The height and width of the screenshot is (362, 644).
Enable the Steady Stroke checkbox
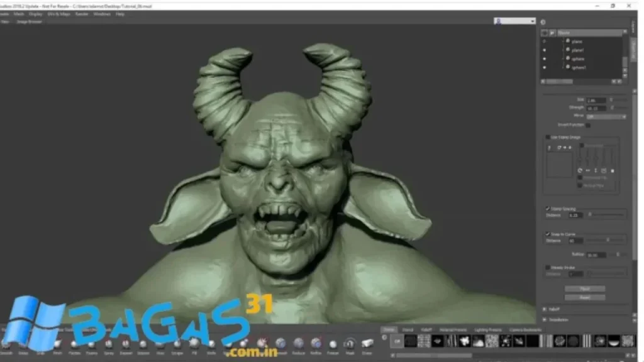pyautogui.click(x=548, y=267)
